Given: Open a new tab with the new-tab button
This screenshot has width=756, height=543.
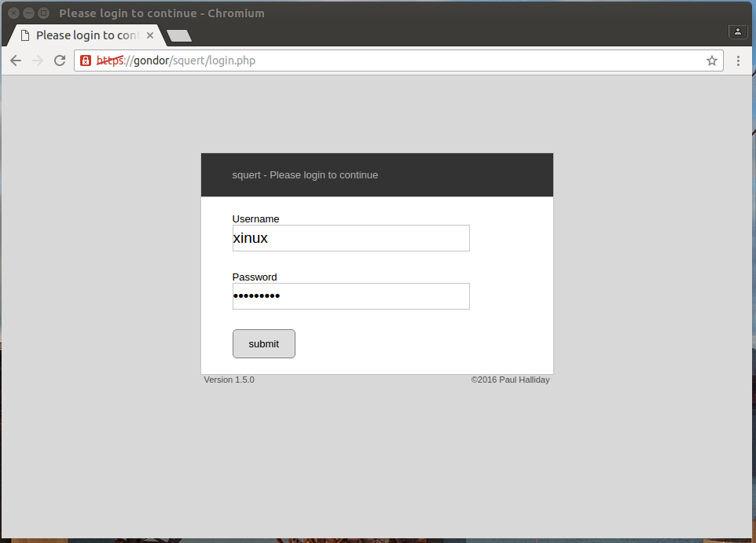Looking at the screenshot, I should pos(179,35).
